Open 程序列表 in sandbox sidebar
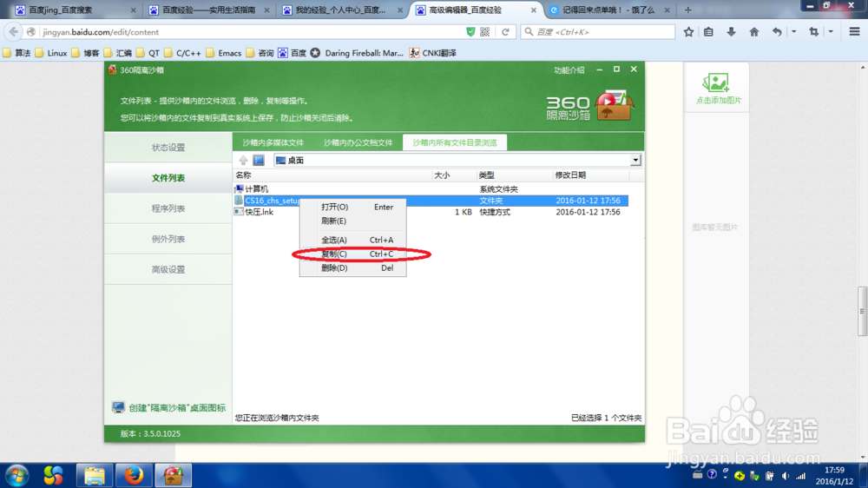 point(168,208)
